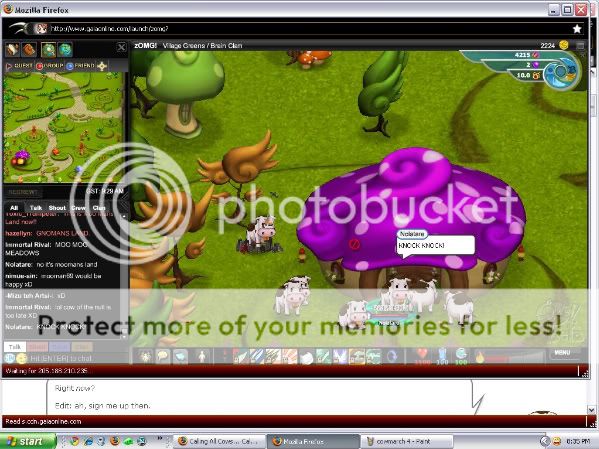Click the browser vertical scrollbar down arrow
The image size is (599, 449).
click(591, 409)
